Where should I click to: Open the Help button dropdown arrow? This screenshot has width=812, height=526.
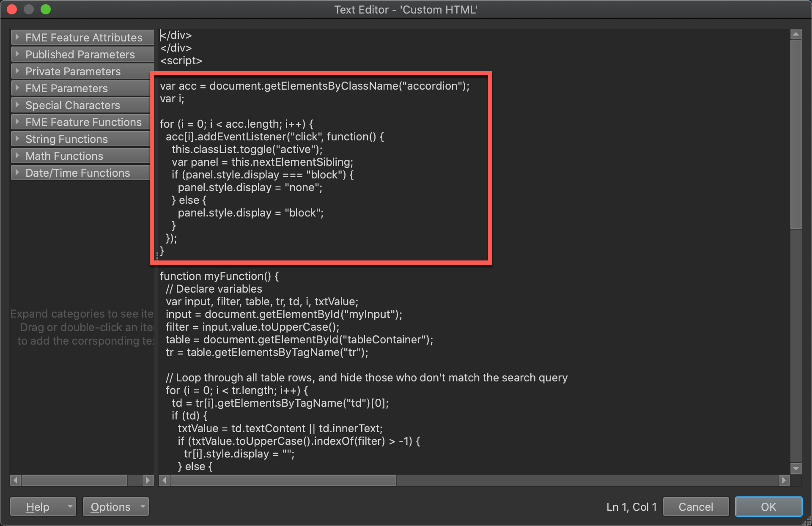(x=70, y=507)
